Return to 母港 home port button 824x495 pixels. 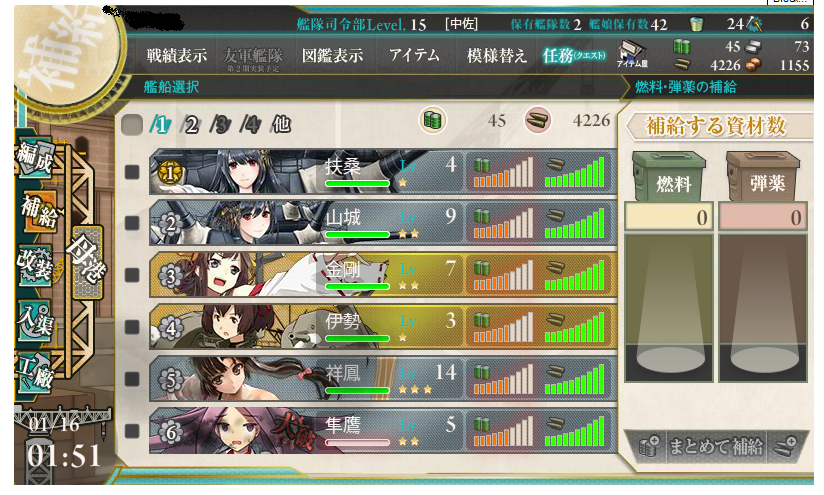(87, 262)
